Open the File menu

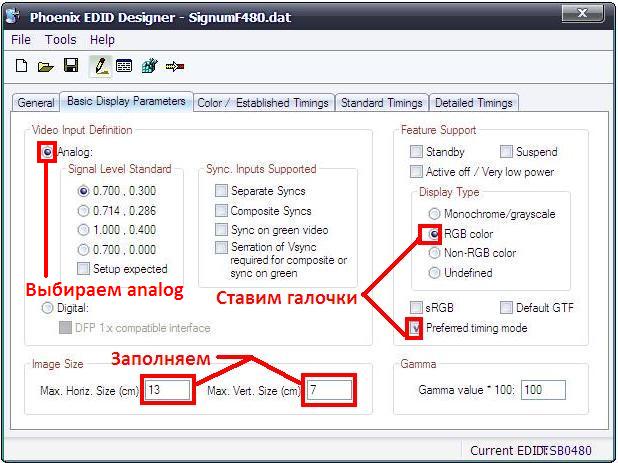(x=21, y=40)
